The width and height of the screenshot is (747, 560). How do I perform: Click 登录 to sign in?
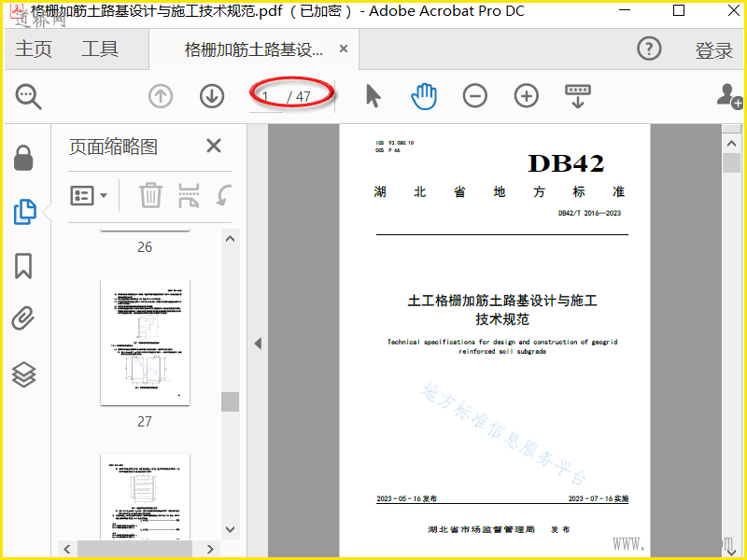pyautogui.click(x=713, y=50)
